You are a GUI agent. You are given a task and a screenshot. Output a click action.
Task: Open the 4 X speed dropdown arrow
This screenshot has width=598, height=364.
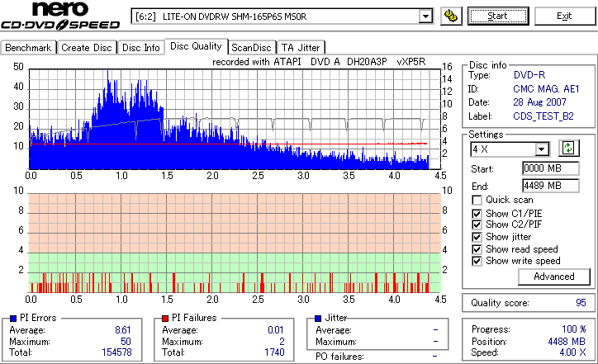(x=542, y=149)
